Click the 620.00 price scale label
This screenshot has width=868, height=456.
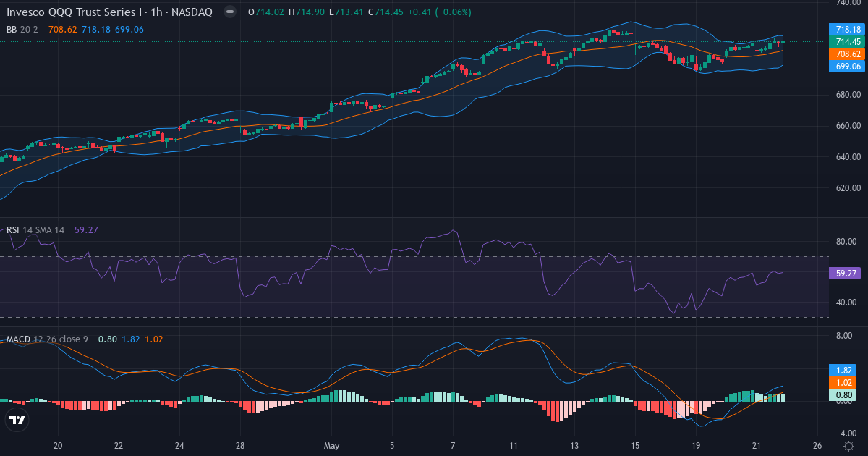point(848,188)
